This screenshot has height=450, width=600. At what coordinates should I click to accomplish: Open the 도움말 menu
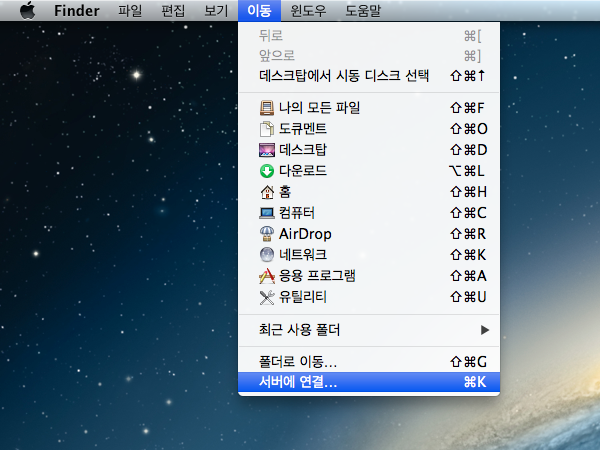[363, 11]
